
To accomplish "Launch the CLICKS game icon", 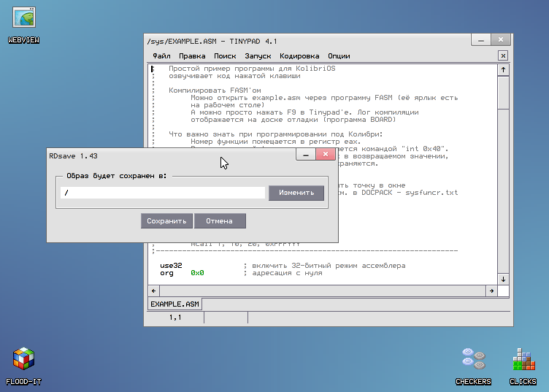I will point(522,359).
